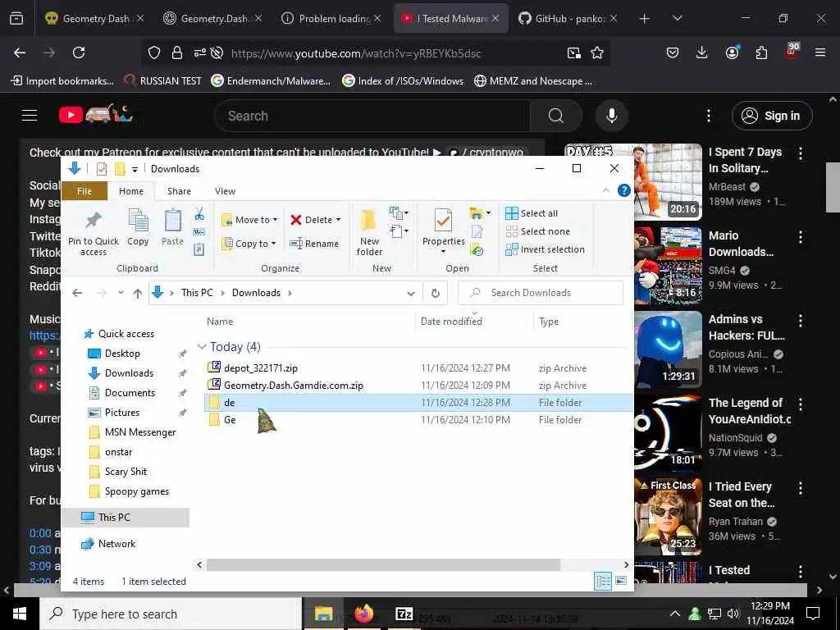The height and width of the screenshot is (630, 840).
Task: Show hidden system tray icons
Action: (675, 614)
